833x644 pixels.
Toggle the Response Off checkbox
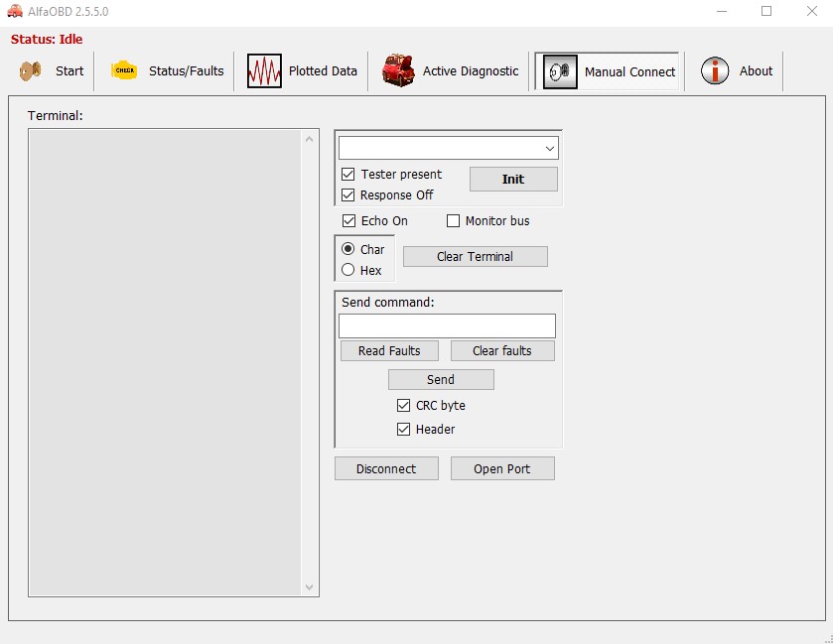tap(348, 195)
